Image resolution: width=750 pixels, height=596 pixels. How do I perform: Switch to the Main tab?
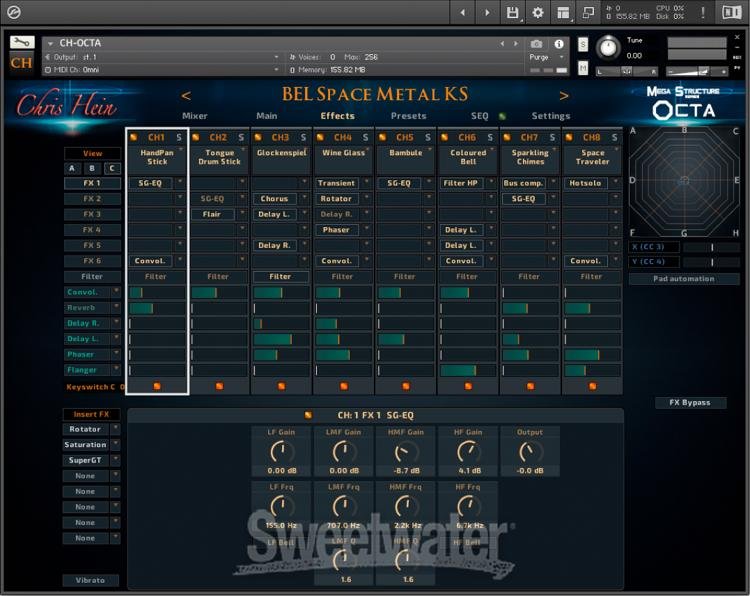266,116
